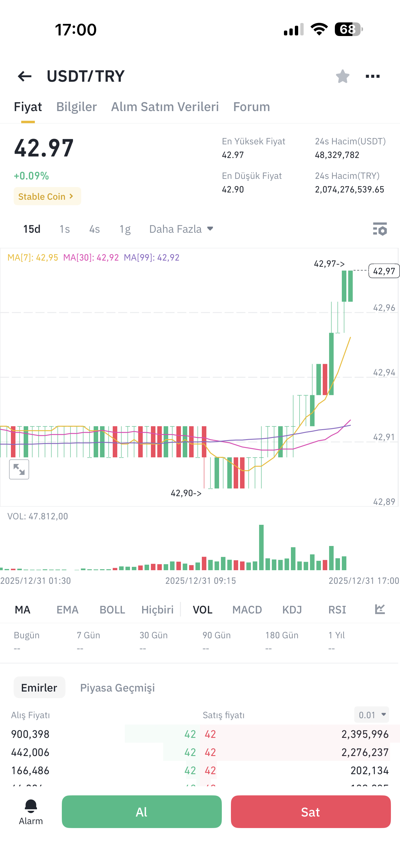Switch to the Bilgiler tab
The image size is (400, 868).
tap(77, 107)
